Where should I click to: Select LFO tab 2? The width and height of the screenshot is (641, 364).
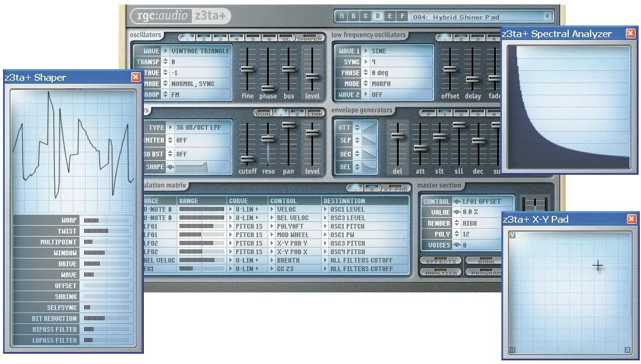[x=461, y=38]
